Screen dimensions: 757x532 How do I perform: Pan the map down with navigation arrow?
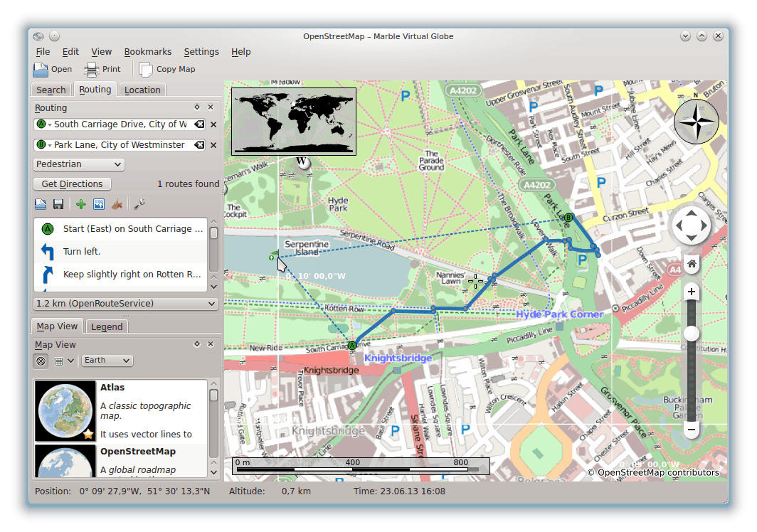692,238
